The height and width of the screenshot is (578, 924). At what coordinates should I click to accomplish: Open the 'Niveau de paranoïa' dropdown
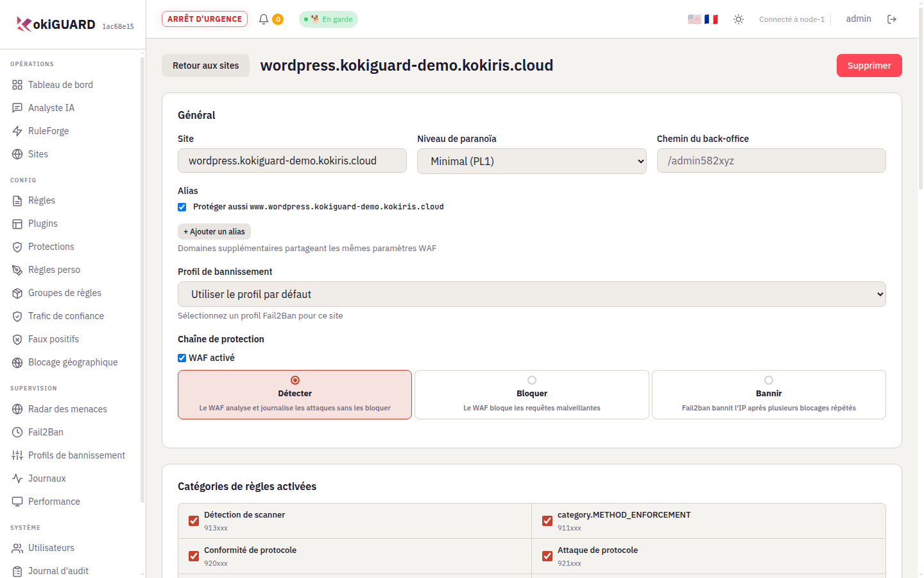(x=532, y=161)
